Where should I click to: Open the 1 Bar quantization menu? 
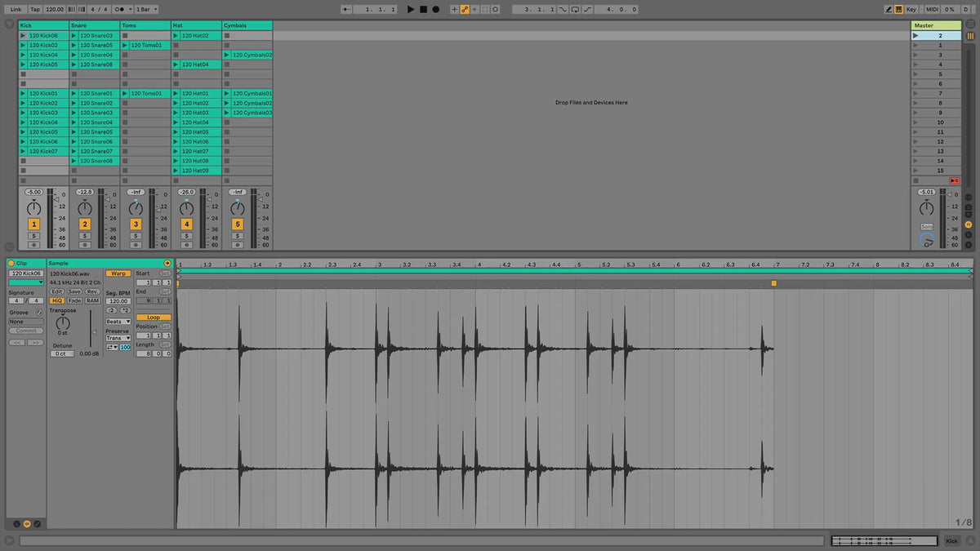[145, 9]
